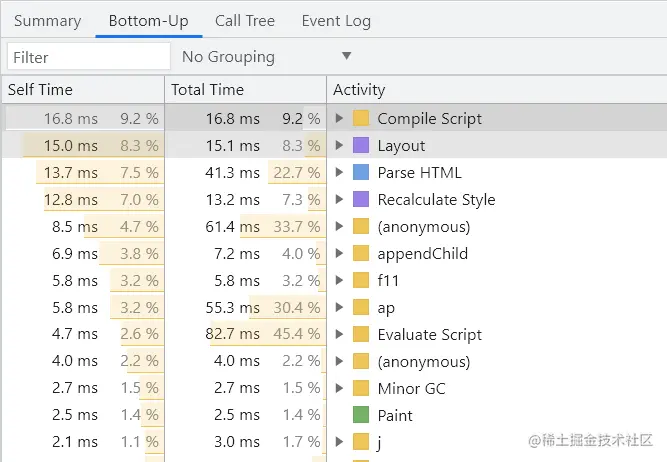Click the purple Layout category icon
Image resolution: width=667 pixels, height=462 pixels.
(x=361, y=146)
